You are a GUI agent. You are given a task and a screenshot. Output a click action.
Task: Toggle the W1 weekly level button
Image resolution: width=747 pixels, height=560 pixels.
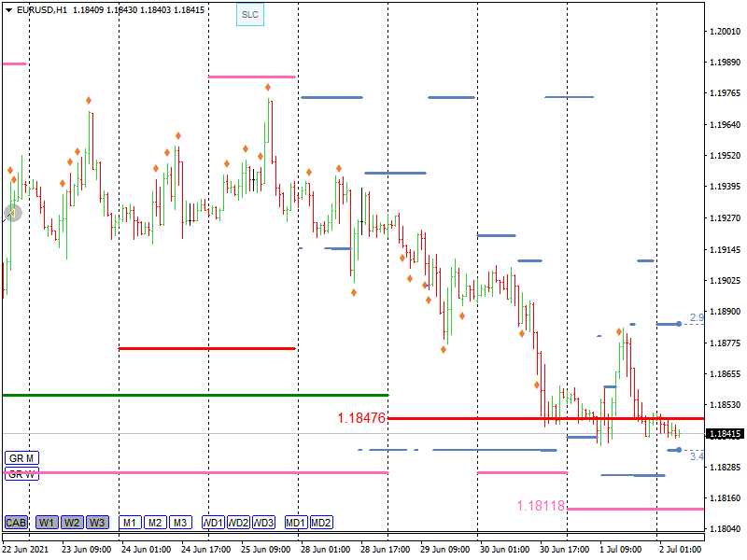47,523
